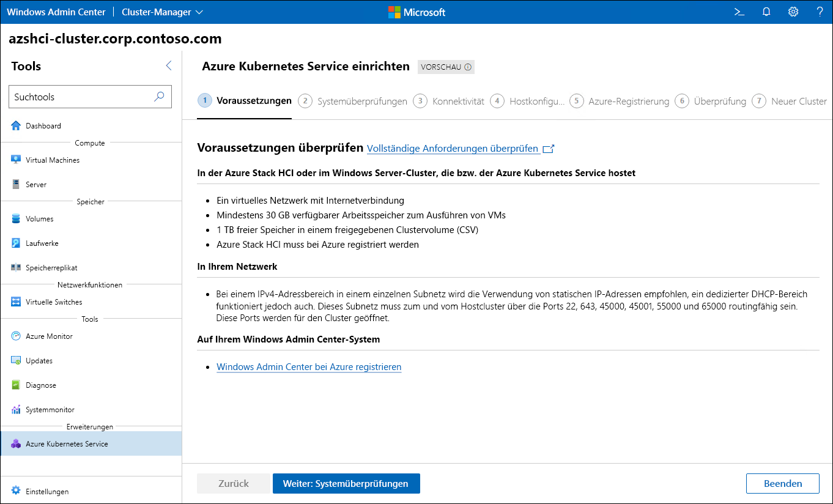Viewport: 833px width, 504px height.
Task: Open PowerShell console icon in header
Action: tap(739, 12)
